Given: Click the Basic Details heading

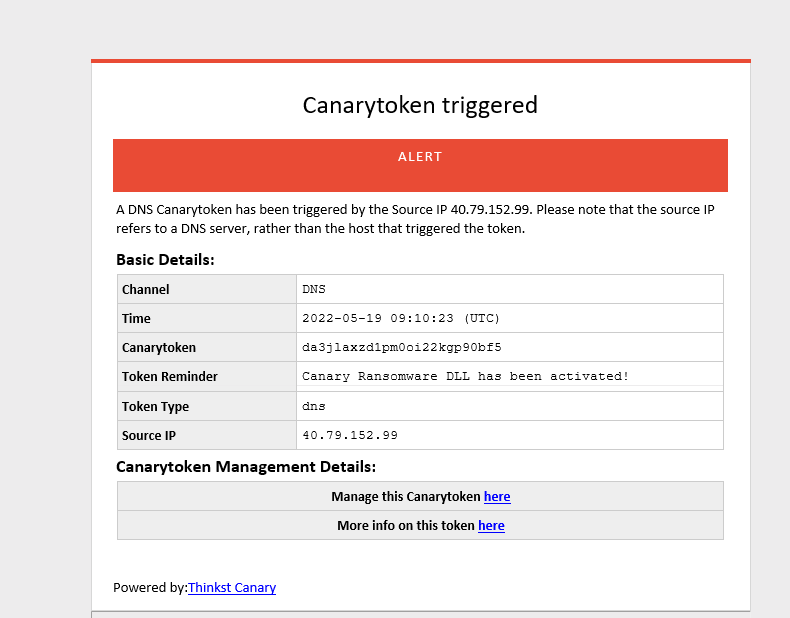Looking at the screenshot, I should [x=165, y=259].
